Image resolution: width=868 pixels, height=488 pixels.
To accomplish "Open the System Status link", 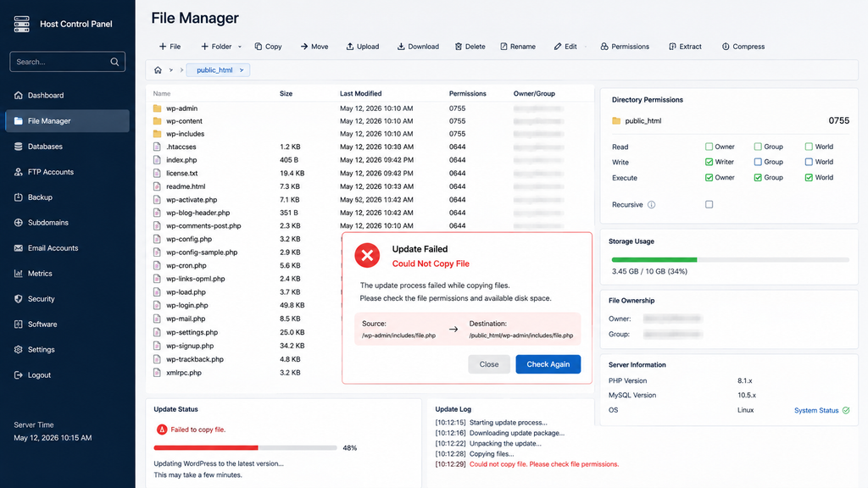I will click(x=816, y=411).
